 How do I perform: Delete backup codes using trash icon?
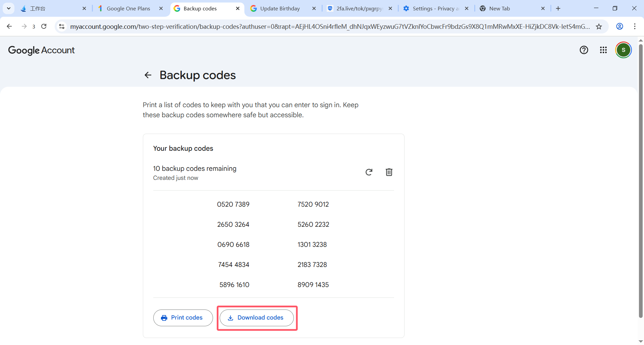[389, 172]
